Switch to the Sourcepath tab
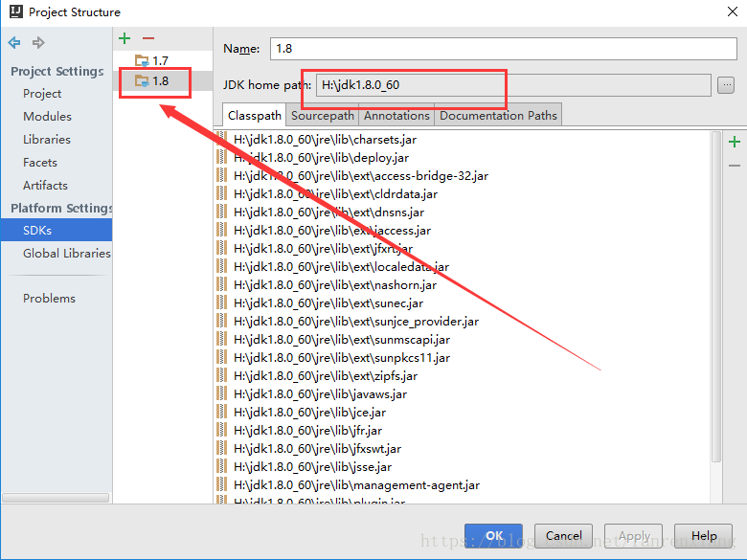The image size is (747, 560). (x=323, y=116)
